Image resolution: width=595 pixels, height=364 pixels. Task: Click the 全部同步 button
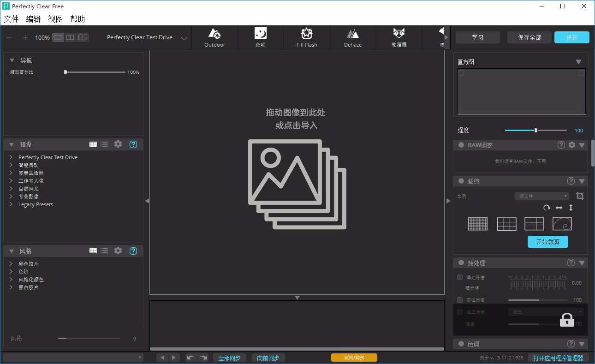pyautogui.click(x=229, y=358)
